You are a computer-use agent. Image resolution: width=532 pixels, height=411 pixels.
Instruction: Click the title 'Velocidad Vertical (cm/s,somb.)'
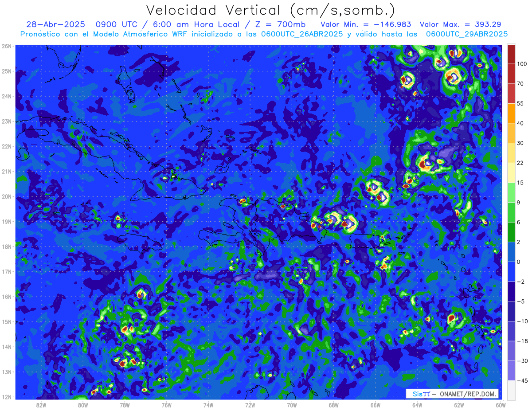[270, 10]
